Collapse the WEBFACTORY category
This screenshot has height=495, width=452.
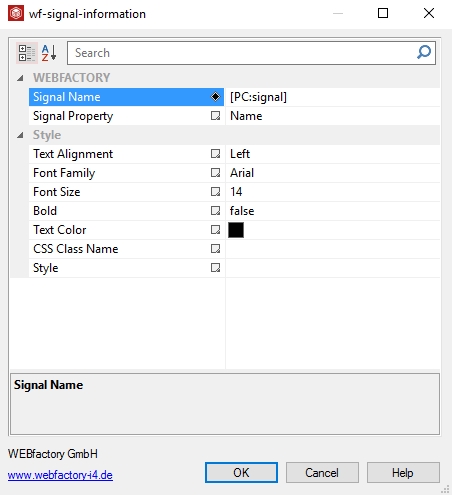tap(20, 78)
